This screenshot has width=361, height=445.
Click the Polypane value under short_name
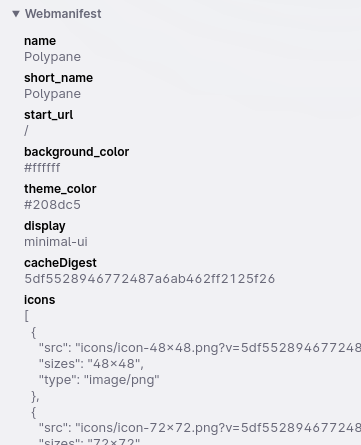[x=52, y=94]
